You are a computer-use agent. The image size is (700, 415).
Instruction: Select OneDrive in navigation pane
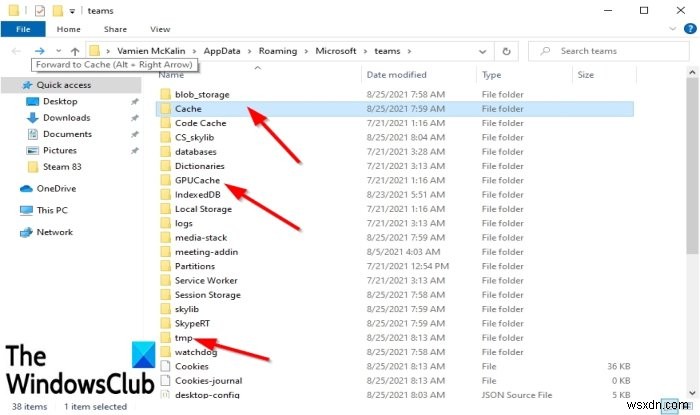click(x=56, y=188)
